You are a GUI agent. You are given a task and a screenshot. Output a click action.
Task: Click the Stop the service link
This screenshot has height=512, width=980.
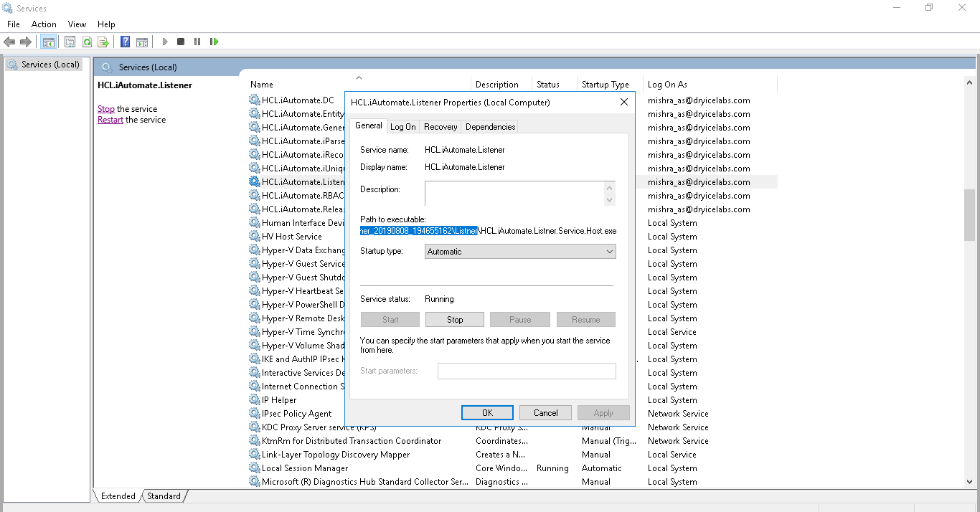pyautogui.click(x=106, y=109)
